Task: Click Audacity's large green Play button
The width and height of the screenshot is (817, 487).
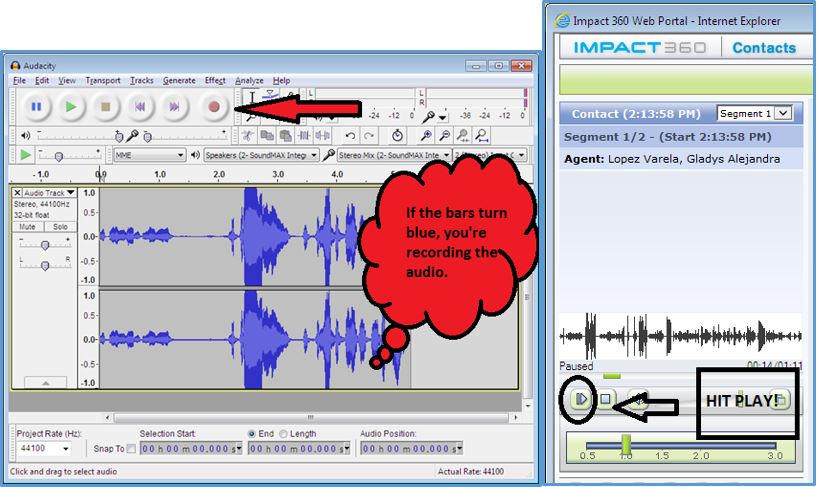Action: click(x=70, y=107)
